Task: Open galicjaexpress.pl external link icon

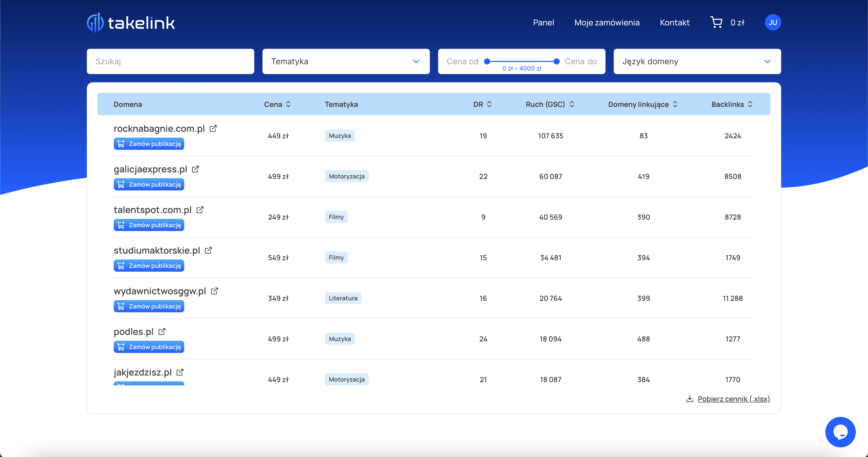Action: click(x=195, y=169)
